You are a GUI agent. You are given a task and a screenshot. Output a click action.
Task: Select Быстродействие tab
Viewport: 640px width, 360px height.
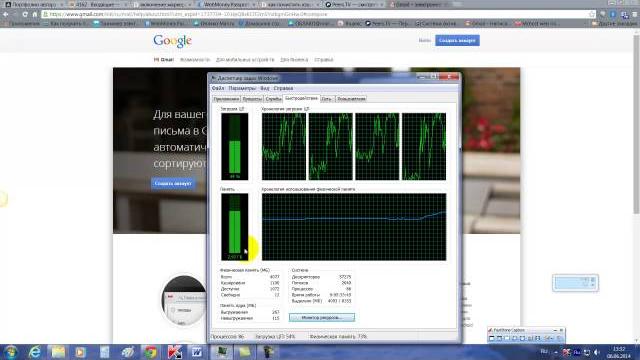coord(301,98)
